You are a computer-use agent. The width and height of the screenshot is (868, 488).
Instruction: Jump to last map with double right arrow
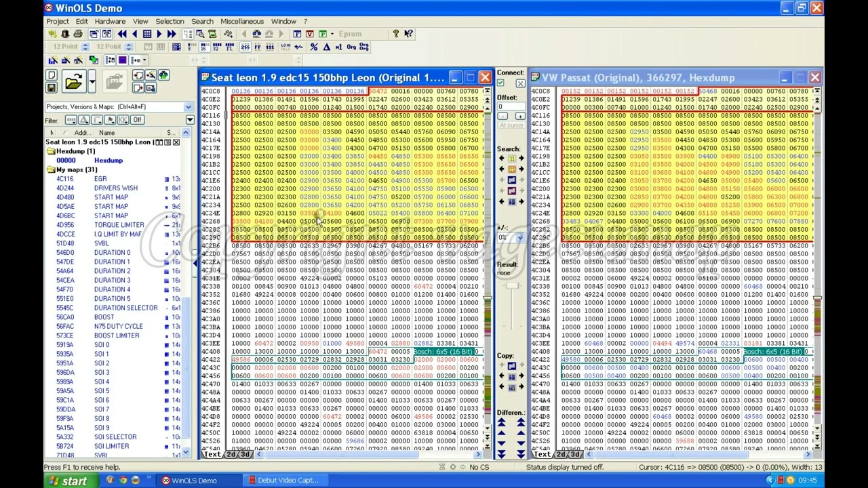172,34
